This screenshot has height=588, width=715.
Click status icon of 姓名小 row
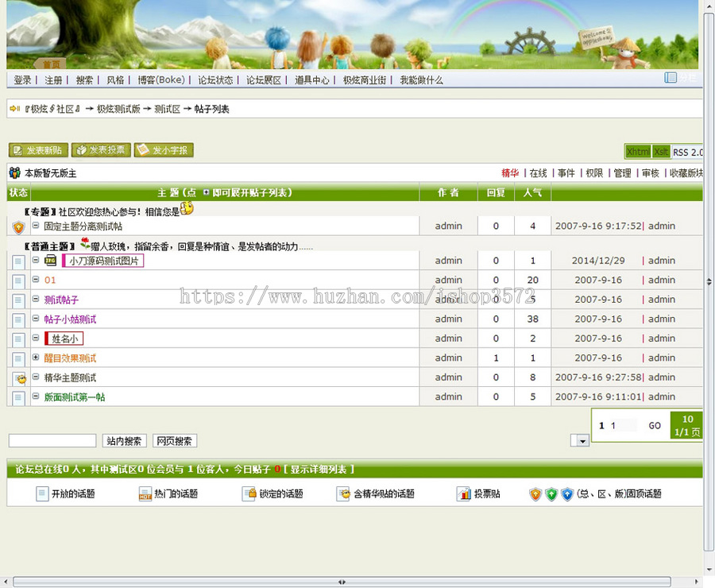[x=18, y=339]
